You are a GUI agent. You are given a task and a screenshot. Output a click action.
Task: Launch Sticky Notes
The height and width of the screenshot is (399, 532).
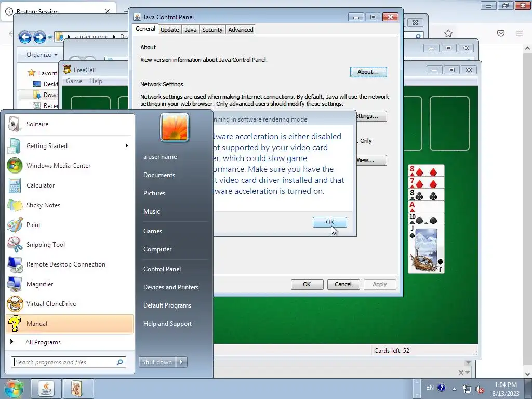pos(70,205)
